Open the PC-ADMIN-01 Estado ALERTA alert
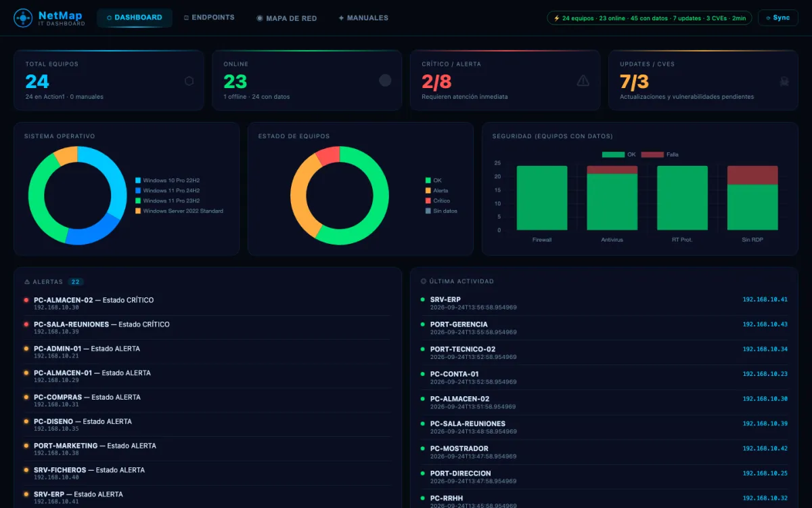812x508 pixels. coord(207,352)
